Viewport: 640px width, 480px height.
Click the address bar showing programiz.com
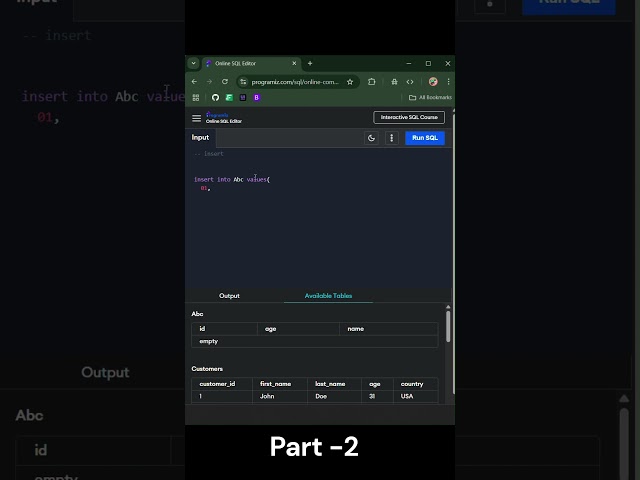(x=292, y=81)
